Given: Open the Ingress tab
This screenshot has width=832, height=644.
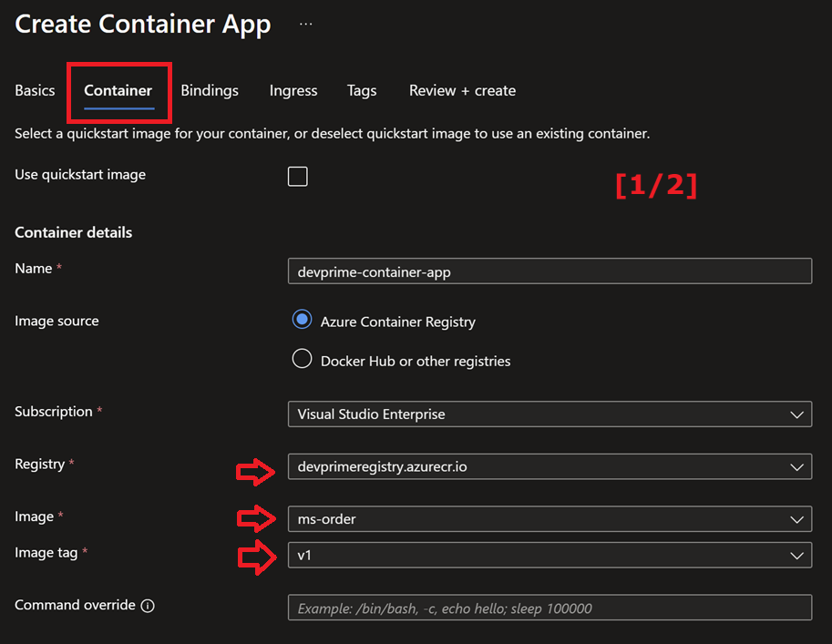Looking at the screenshot, I should click(x=293, y=90).
